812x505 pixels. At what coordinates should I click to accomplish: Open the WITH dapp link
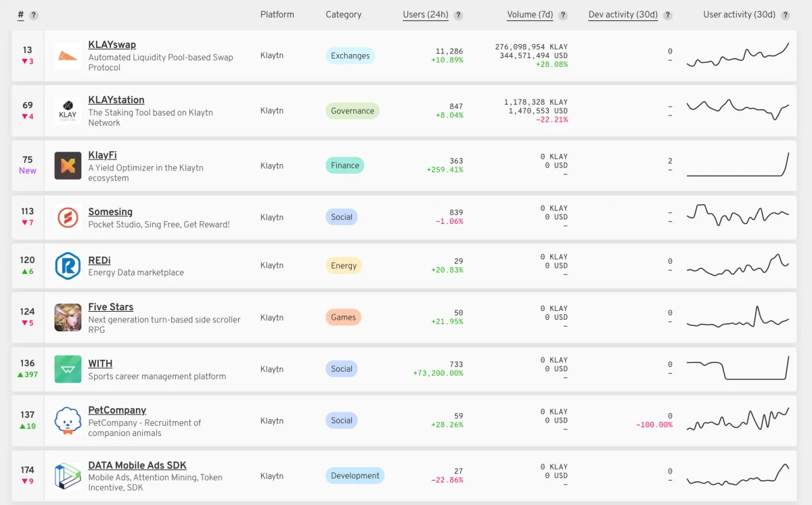pos(100,364)
